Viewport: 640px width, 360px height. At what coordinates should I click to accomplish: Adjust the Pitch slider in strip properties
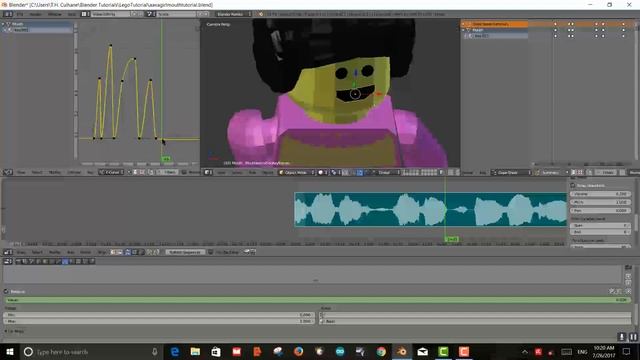[600, 202]
